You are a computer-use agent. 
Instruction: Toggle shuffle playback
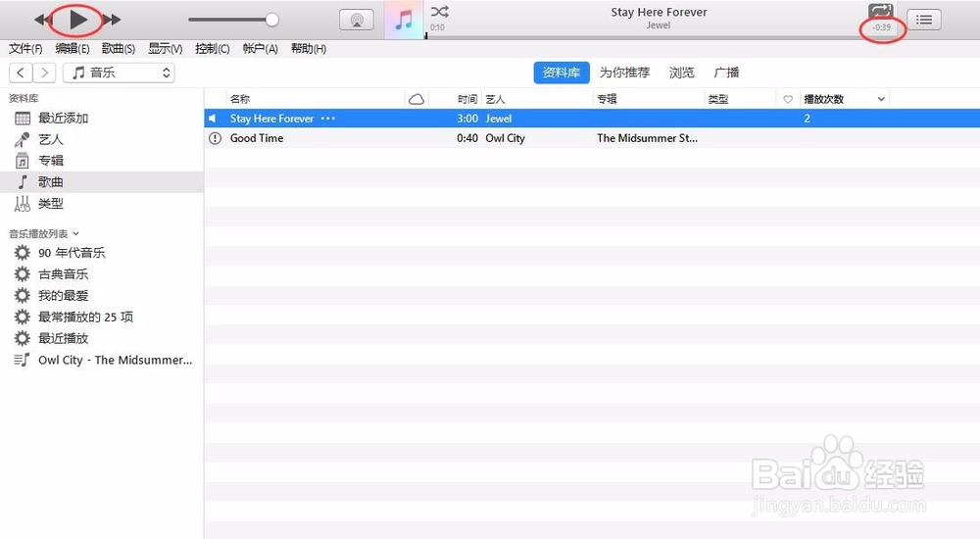pyautogui.click(x=439, y=11)
